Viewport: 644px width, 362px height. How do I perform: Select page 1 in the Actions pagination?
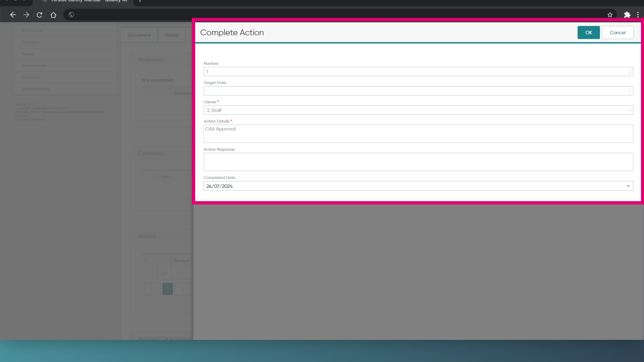pos(168,289)
